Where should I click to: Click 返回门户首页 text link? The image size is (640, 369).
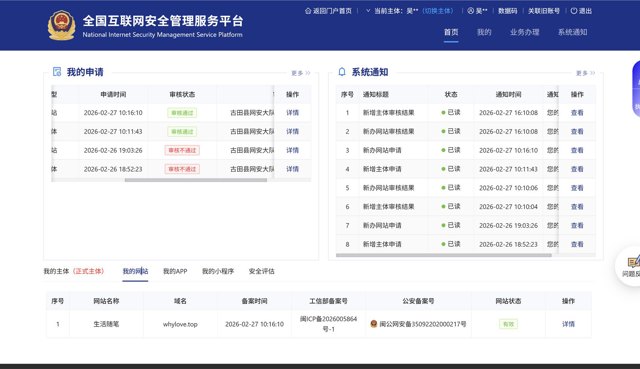click(332, 11)
